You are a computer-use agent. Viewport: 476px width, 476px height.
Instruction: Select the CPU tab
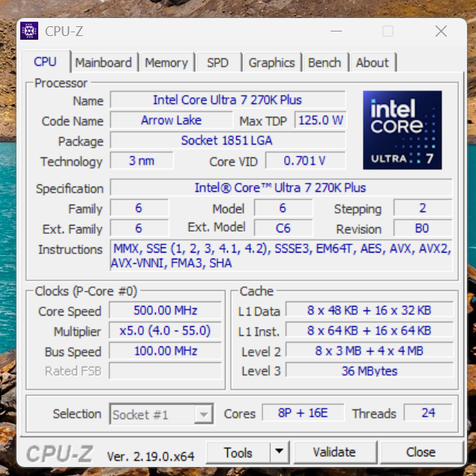pos(45,61)
